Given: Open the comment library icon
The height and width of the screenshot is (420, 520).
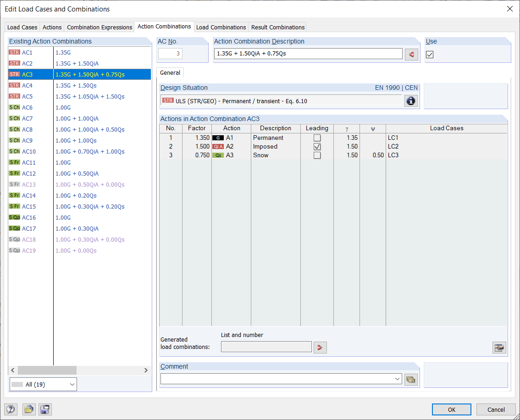Looking at the screenshot, I should (410, 380).
